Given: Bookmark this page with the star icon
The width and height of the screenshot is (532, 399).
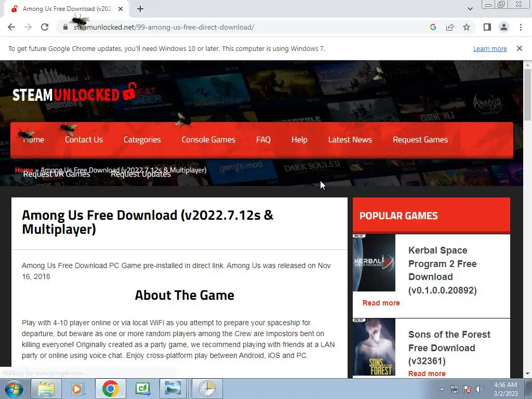Looking at the screenshot, I should click(x=467, y=27).
